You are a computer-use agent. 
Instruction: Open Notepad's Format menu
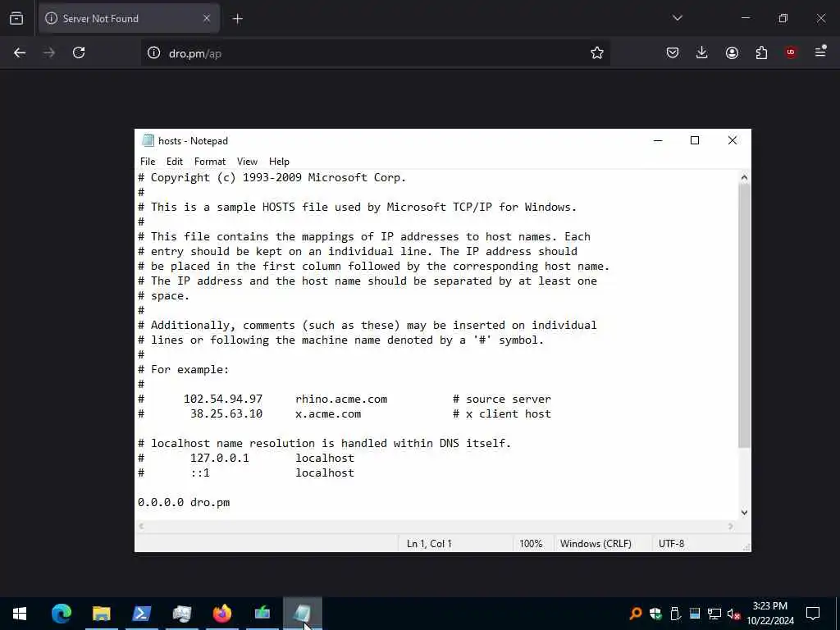point(209,162)
